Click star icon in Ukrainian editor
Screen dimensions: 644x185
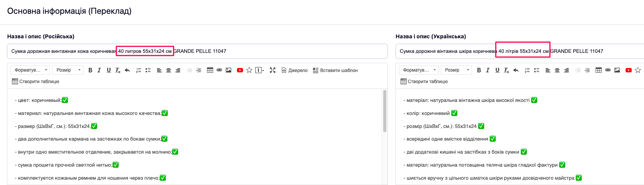[638, 70]
